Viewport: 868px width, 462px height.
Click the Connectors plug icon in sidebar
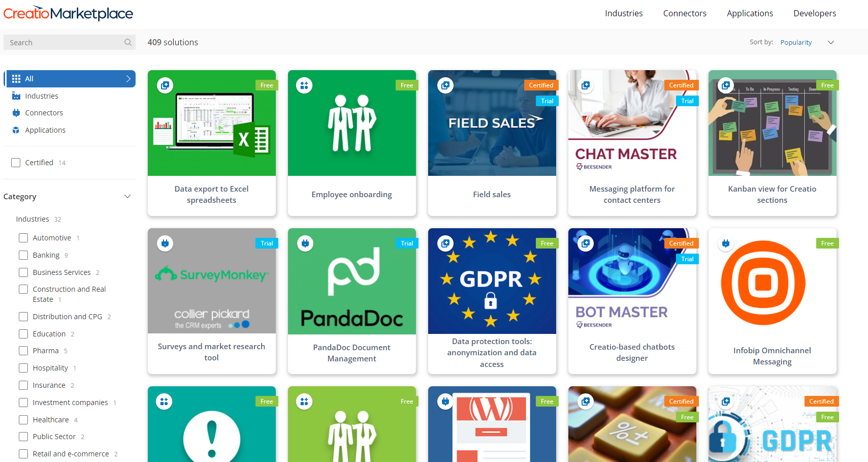click(16, 113)
